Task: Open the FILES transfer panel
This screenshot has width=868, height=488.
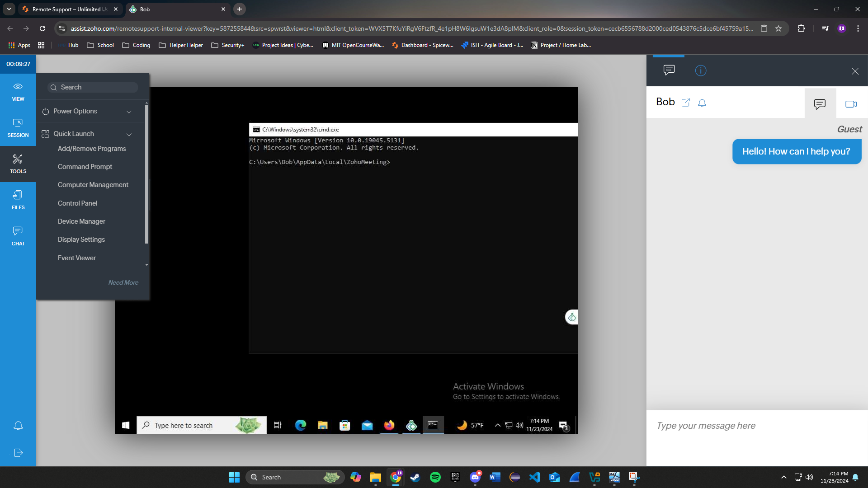Action: (18, 200)
